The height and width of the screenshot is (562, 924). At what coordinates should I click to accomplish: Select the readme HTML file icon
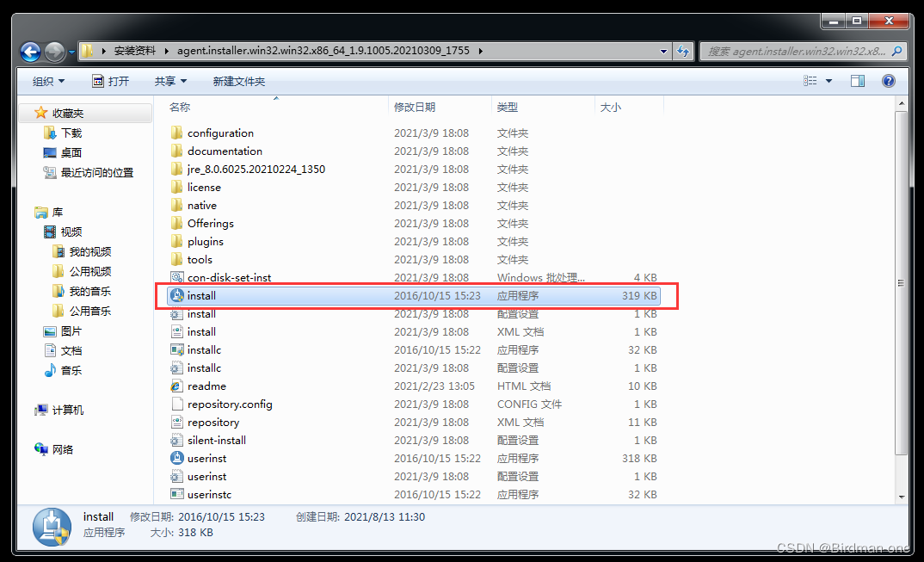[176, 386]
